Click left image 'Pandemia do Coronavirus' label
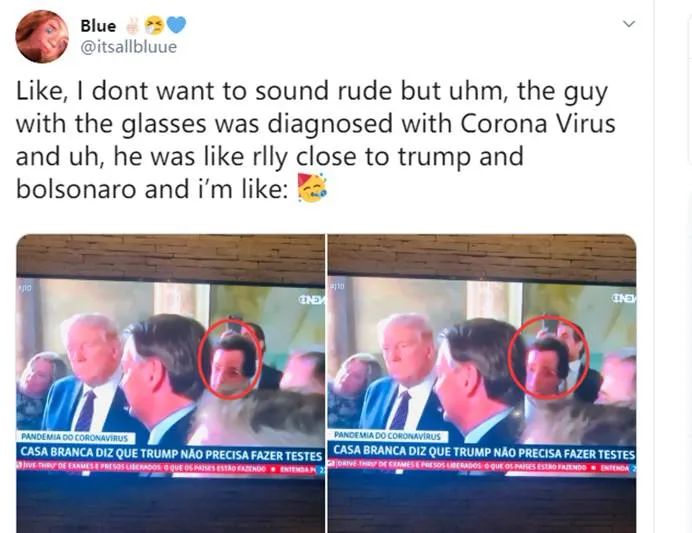692x533 pixels. click(75, 438)
